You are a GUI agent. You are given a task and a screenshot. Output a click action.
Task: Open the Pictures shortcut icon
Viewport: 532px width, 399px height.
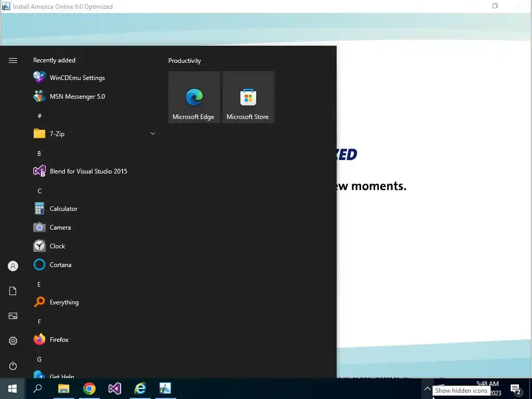(x=13, y=316)
